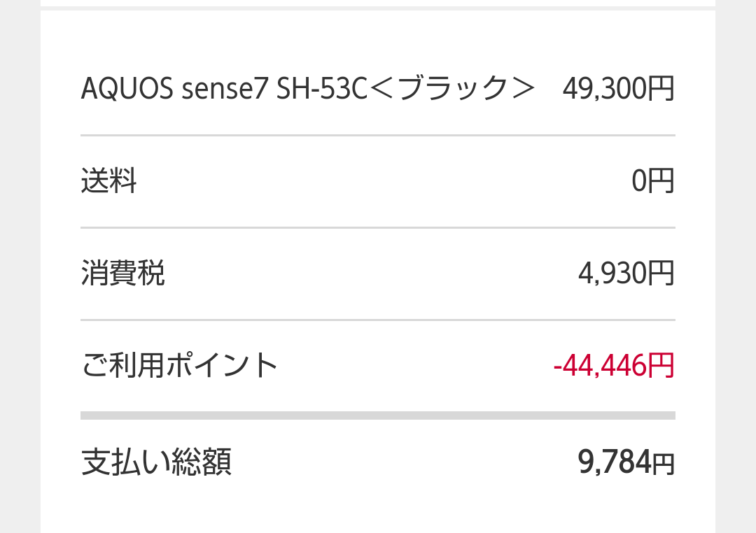Screen dimensions: 756x533
Task: Click the blank space between 送料 and 0円
Action: pos(378,182)
